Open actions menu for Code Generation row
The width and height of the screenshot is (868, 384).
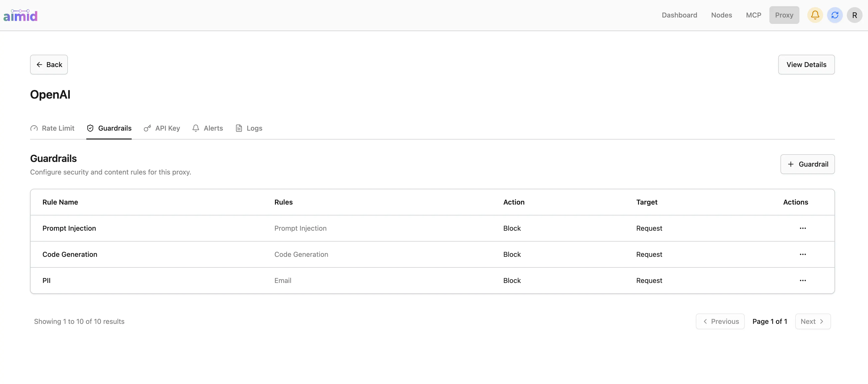point(803,254)
